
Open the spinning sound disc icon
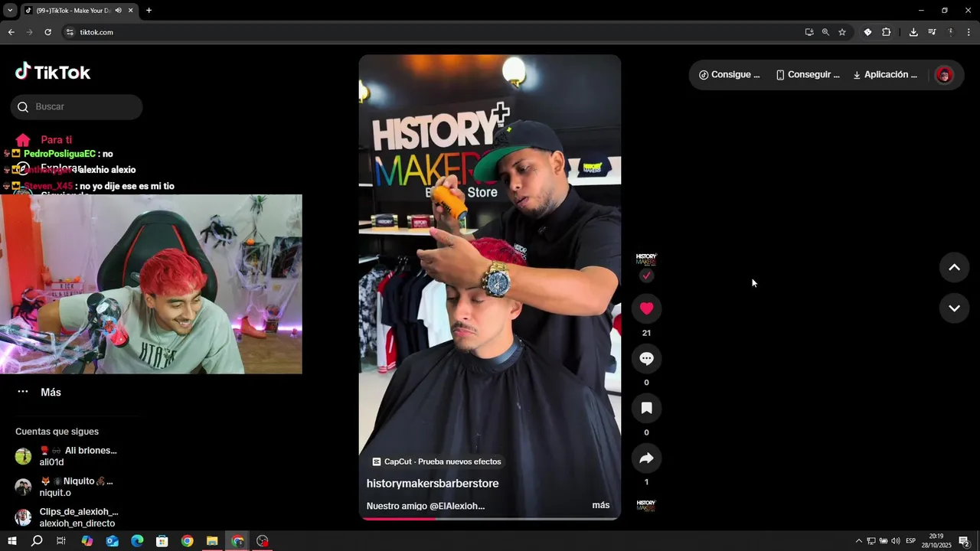(x=646, y=506)
